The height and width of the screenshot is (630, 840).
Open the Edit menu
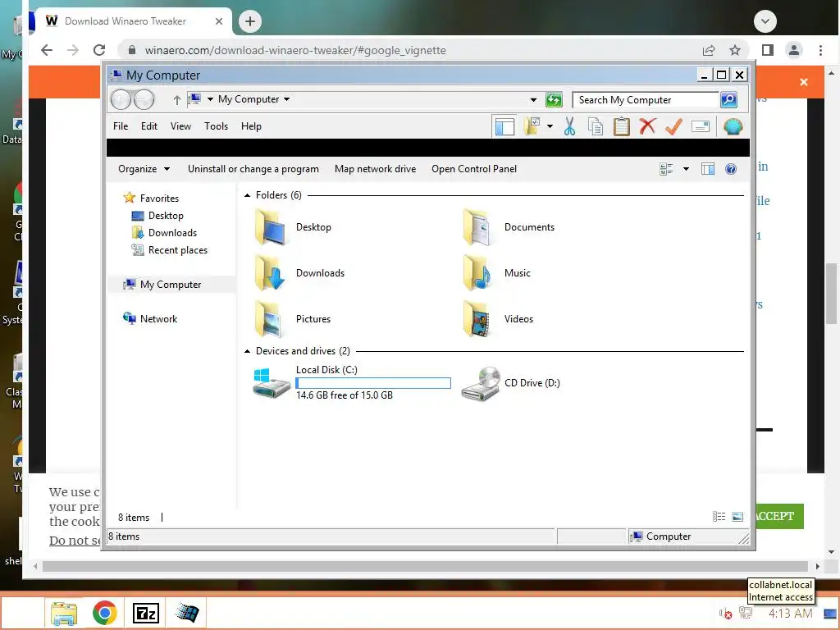[149, 126]
